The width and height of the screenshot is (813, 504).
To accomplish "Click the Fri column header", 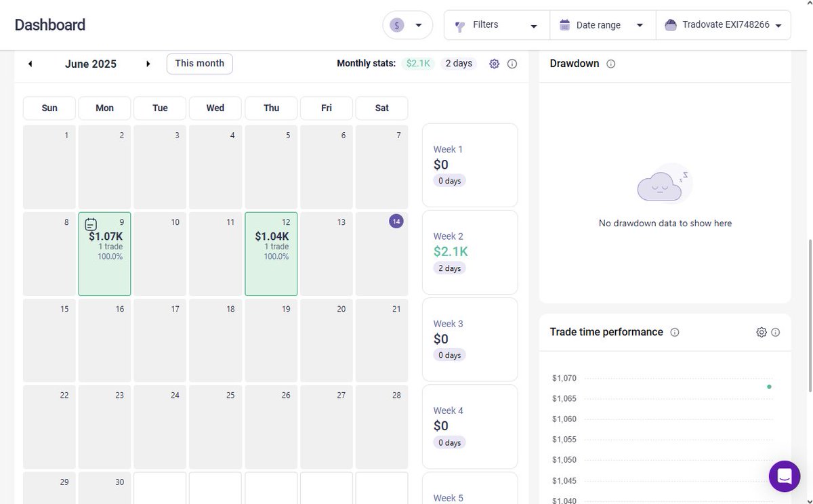I will click(327, 108).
